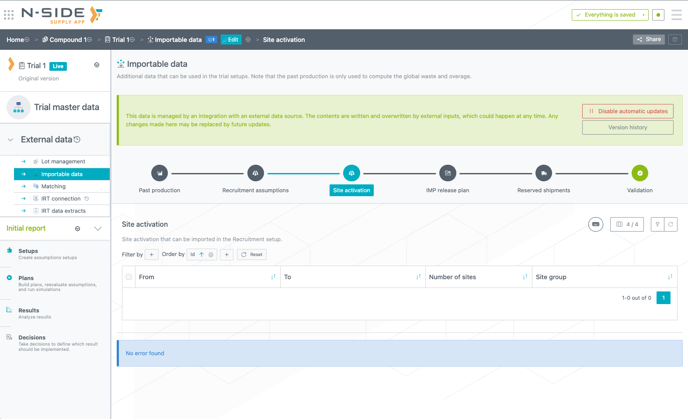Image resolution: width=688 pixels, height=419 pixels.
Task: Click the keyboard shortcuts icon above table
Action: tap(595, 224)
